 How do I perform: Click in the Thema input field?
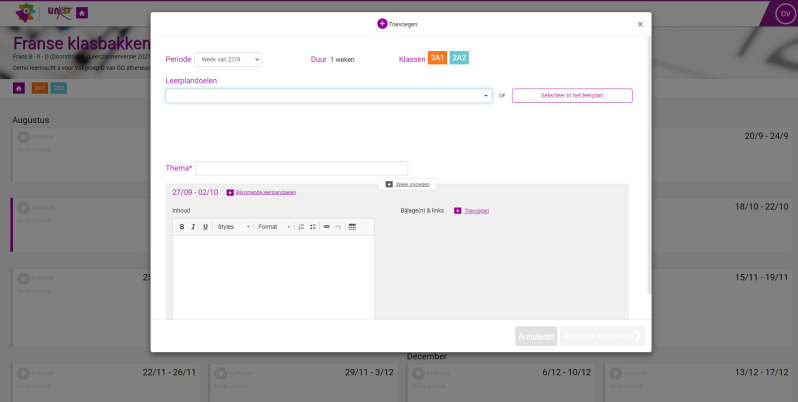pos(302,168)
